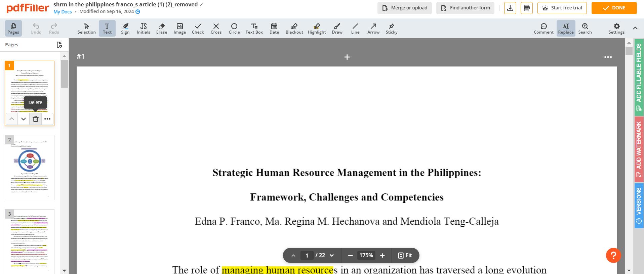Collapse the toolbar with the chevron
The height and width of the screenshot is (274, 644).
(x=635, y=28)
